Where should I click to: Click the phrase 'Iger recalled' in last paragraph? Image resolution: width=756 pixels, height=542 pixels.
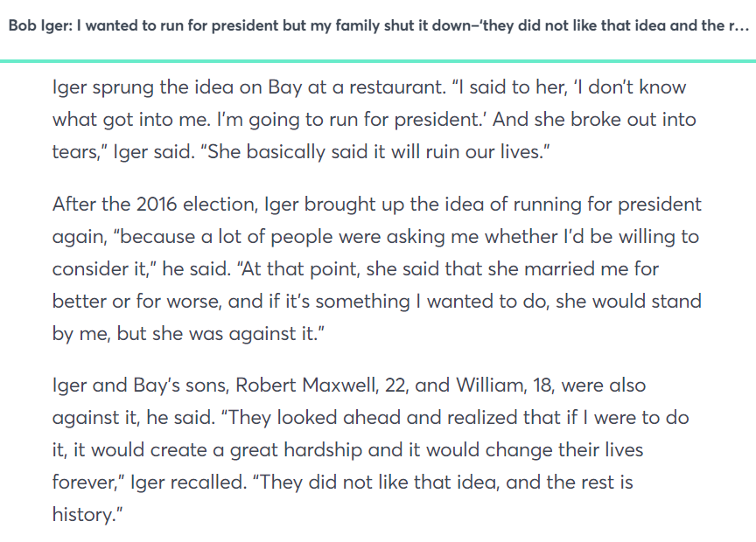pyautogui.click(x=186, y=483)
